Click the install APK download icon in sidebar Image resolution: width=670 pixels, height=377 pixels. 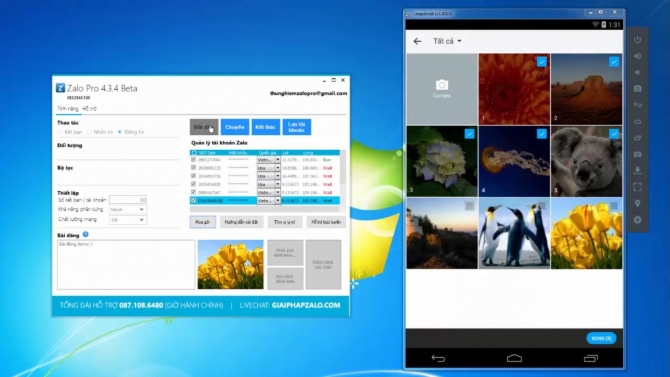pyautogui.click(x=638, y=171)
